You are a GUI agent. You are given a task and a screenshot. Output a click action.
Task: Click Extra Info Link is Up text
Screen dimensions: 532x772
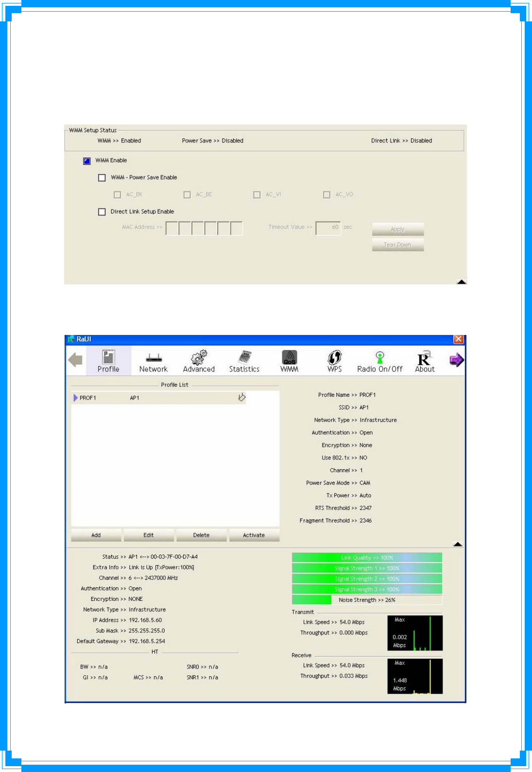coord(161,567)
